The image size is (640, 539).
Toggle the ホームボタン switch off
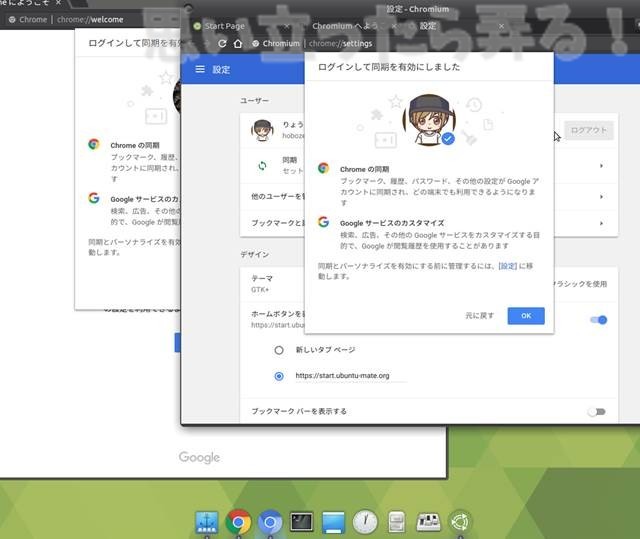pos(599,320)
